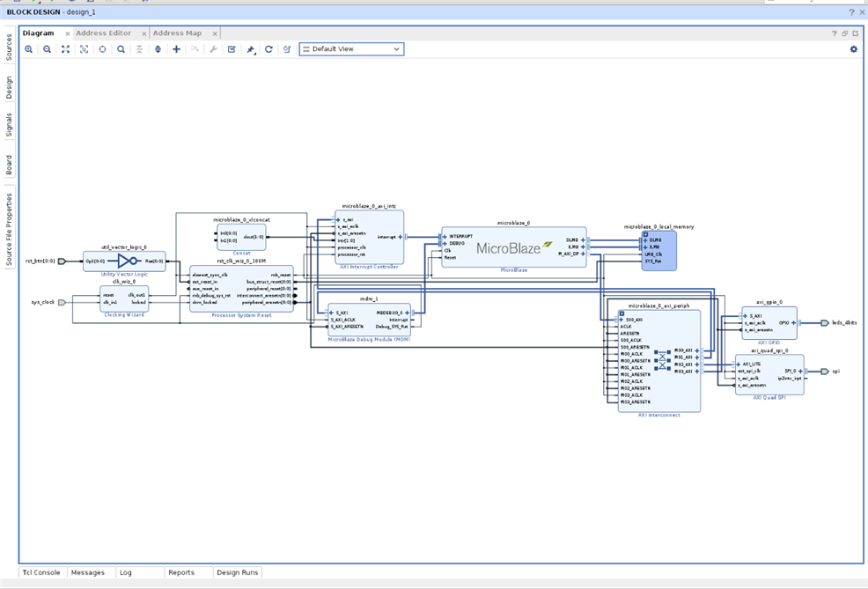The height and width of the screenshot is (589, 868).
Task: Open the Default View dropdown
Action: point(351,49)
